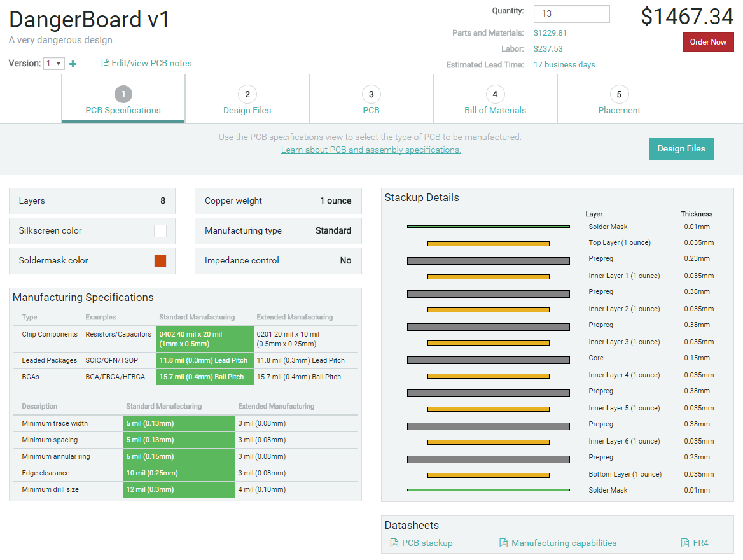Click the Edit/view PCB notes document icon
The width and height of the screenshot is (743, 560).
tap(106, 64)
